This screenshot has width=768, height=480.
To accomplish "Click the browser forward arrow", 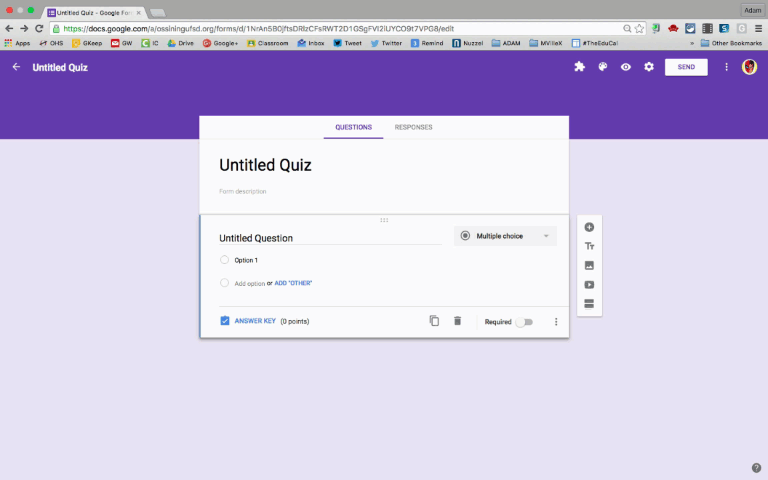I will coord(24,28).
